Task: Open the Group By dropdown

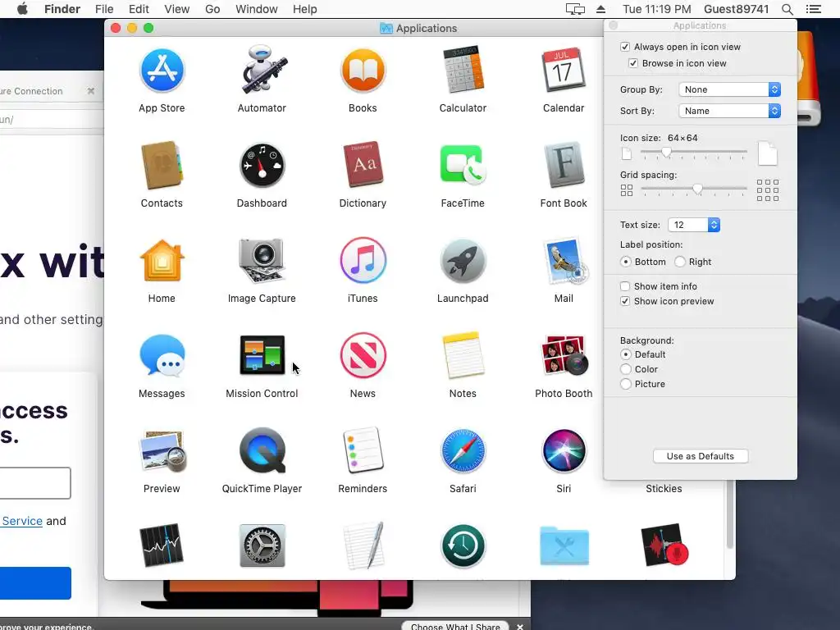Action: [729, 89]
